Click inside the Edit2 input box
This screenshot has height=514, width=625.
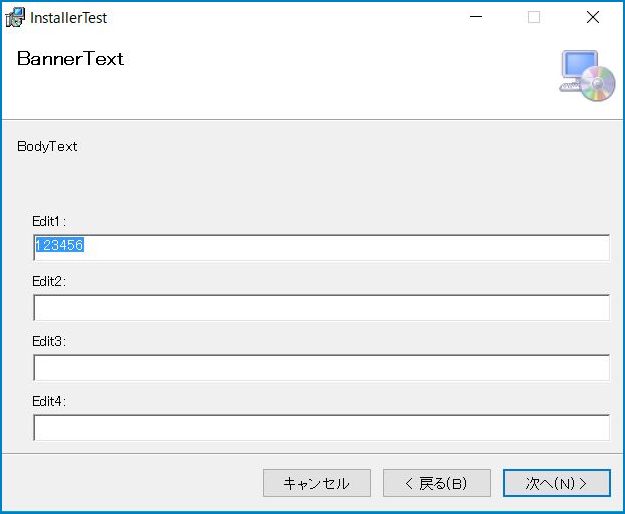321,307
